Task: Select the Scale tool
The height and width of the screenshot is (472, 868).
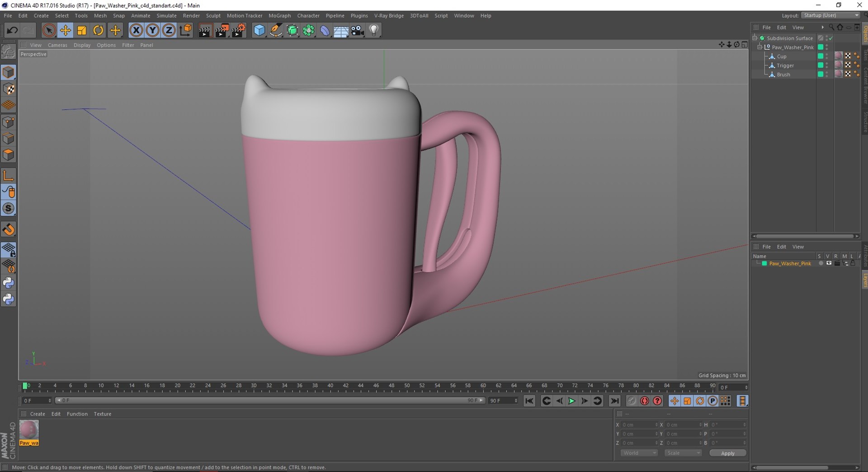Action: pos(82,30)
